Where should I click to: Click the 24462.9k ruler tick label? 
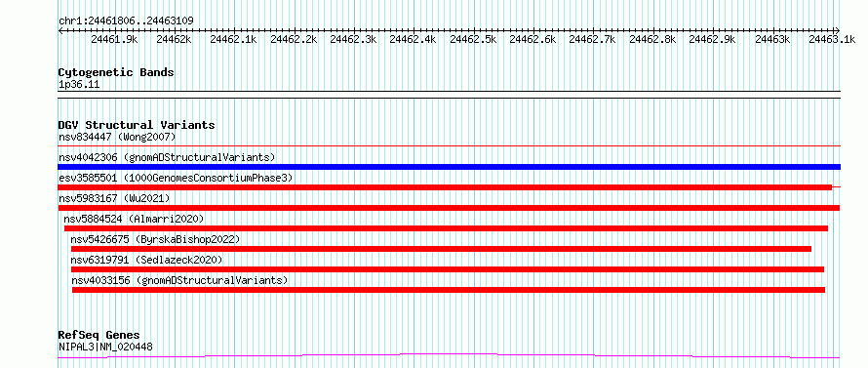(x=712, y=39)
